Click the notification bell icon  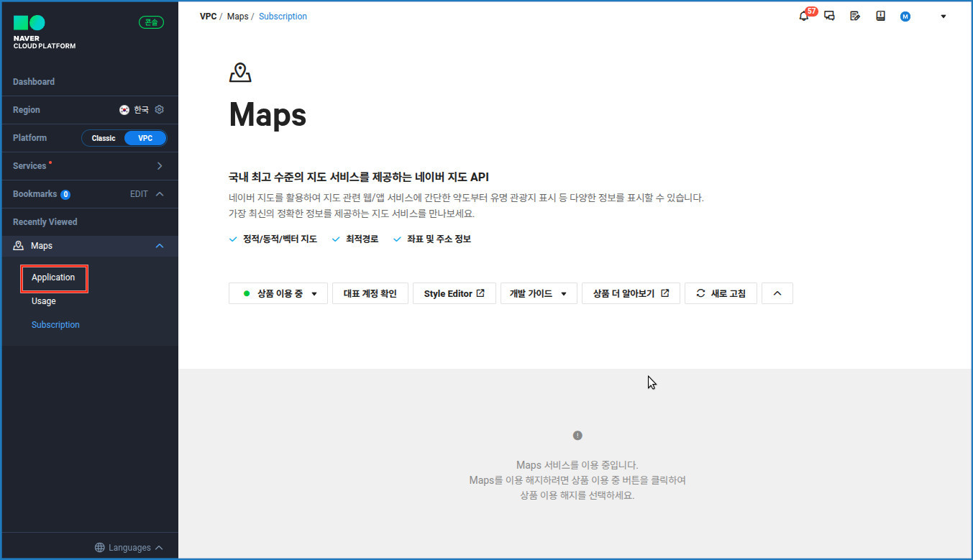804,17
